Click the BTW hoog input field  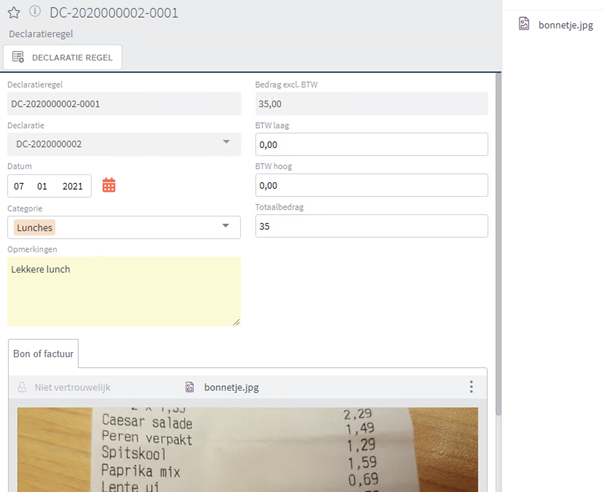tap(371, 185)
